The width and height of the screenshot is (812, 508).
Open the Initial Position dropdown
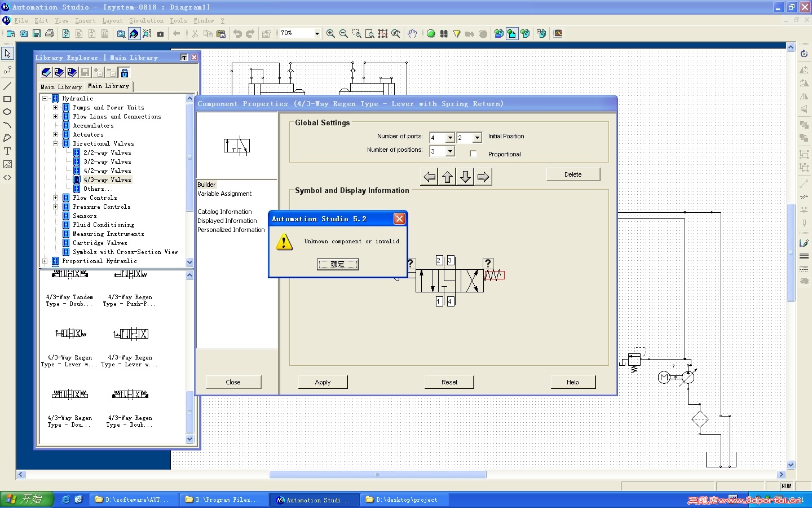pyautogui.click(x=477, y=138)
